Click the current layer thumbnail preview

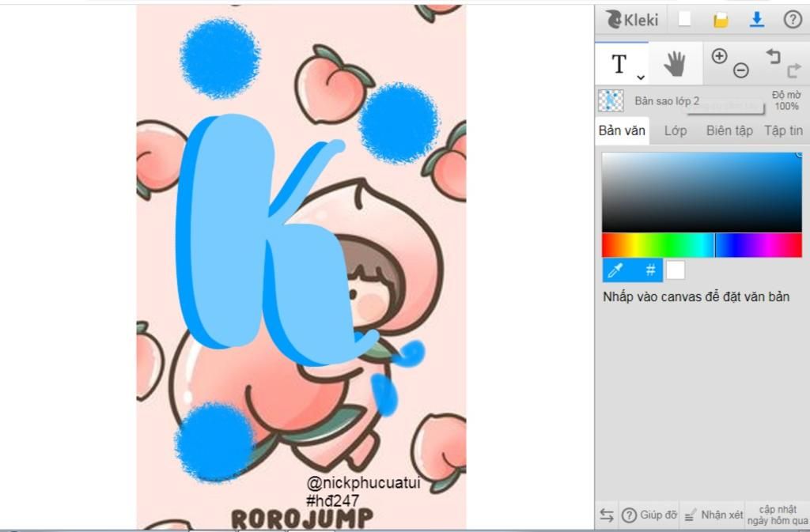pyautogui.click(x=611, y=100)
